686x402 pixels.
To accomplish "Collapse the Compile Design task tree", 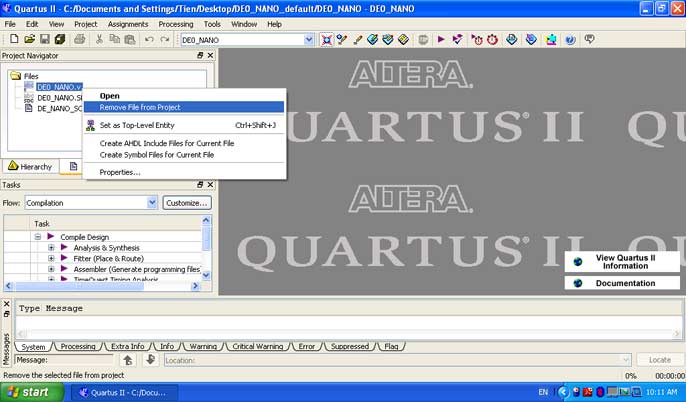I will (x=37, y=237).
